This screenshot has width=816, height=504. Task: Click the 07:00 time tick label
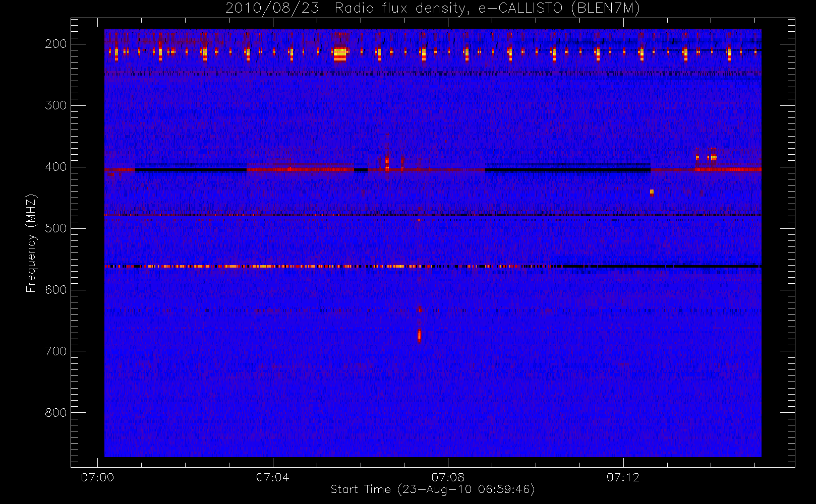(x=97, y=477)
